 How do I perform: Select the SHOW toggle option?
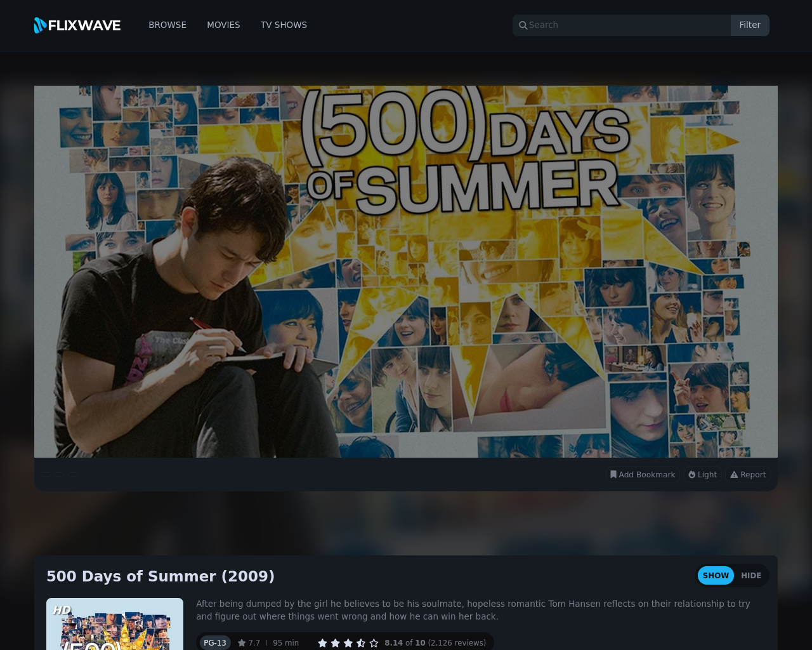coord(716,576)
